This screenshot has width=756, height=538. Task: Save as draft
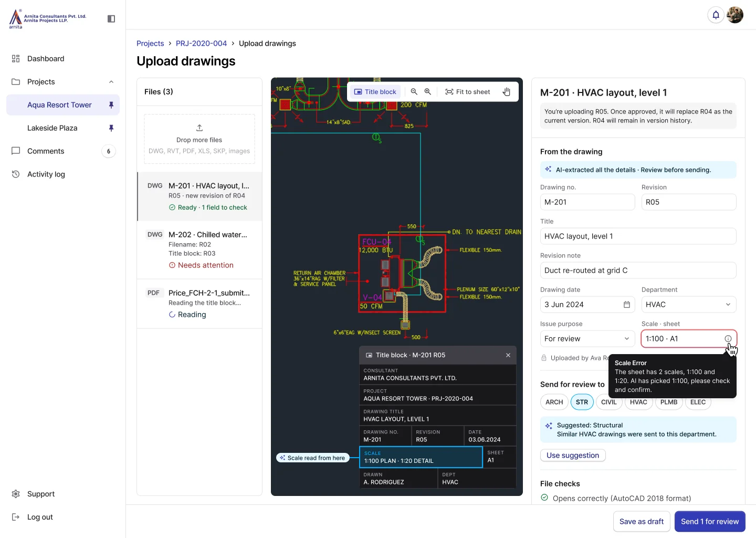(x=642, y=522)
